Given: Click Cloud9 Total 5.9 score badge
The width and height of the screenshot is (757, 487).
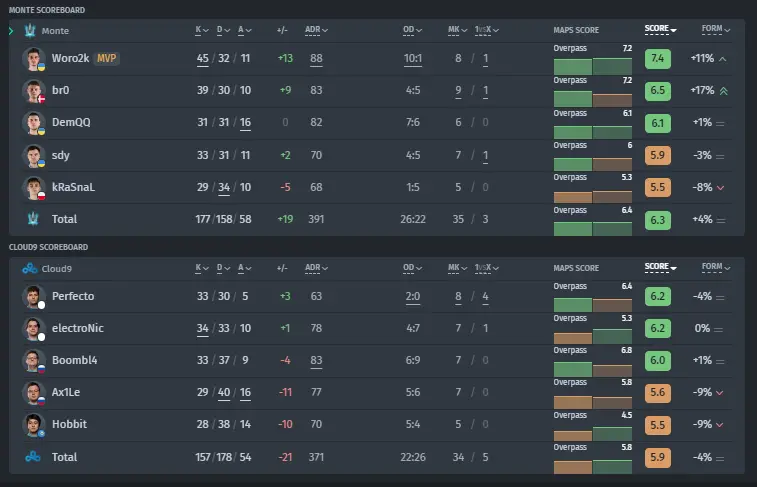Looking at the screenshot, I should pos(658,457).
